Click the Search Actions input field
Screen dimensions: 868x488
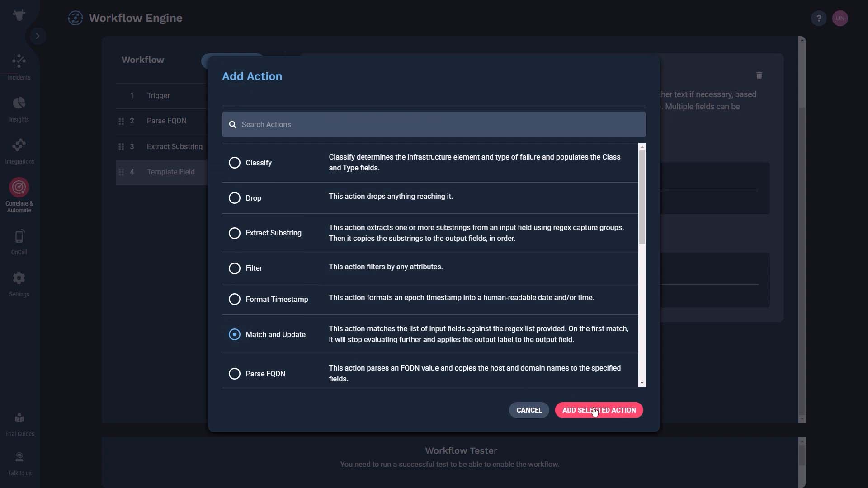click(434, 124)
